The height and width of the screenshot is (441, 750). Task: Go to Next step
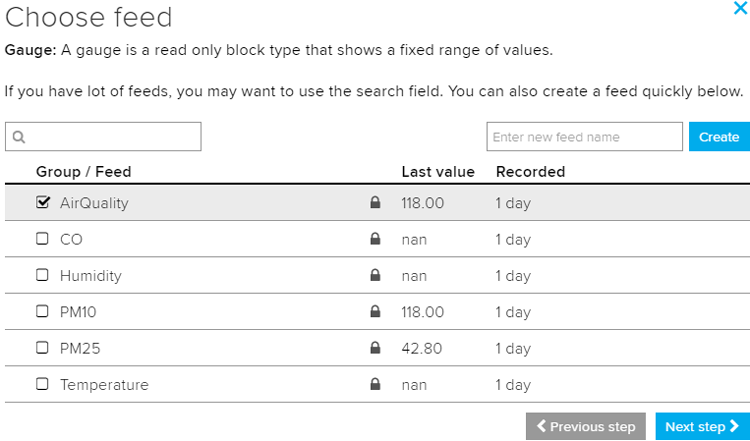point(702,427)
